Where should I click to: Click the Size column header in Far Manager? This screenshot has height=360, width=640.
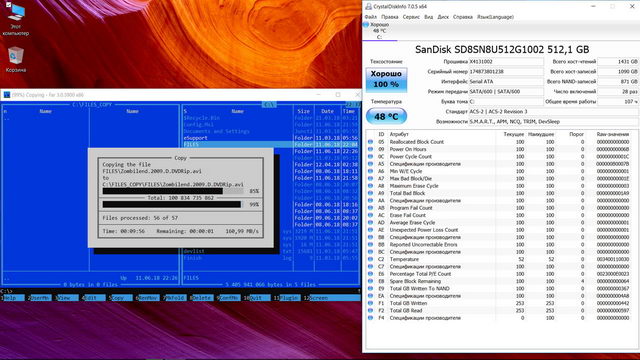point(303,111)
